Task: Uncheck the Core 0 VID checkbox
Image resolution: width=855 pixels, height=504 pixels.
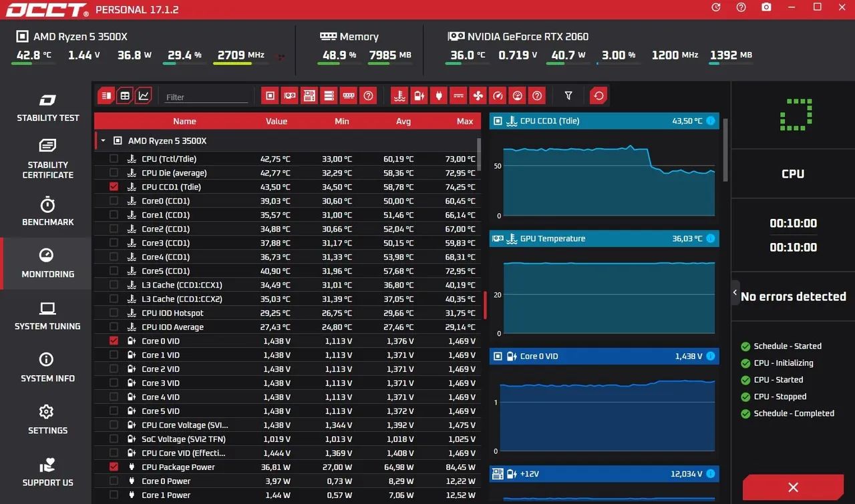Action: tap(114, 341)
